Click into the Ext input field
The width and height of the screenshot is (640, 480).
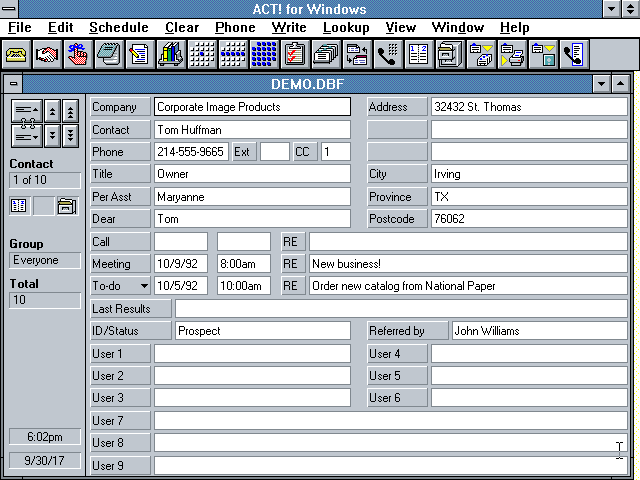pyautogui.click(x=275, y=152)
